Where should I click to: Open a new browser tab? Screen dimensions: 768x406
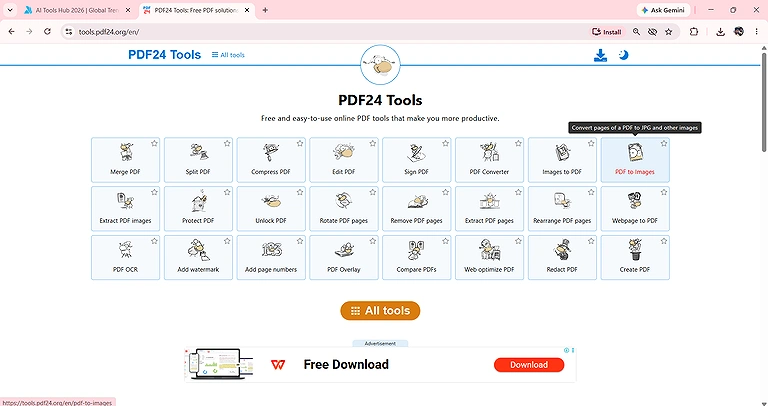tap(265, 10)
